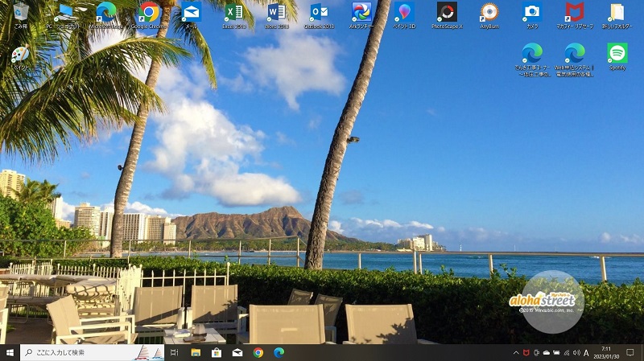Viewport: 644px width, 361px height.
Task: Open the Outlook 2013 desktop shortcut
Action: click(x=319, y=12)
